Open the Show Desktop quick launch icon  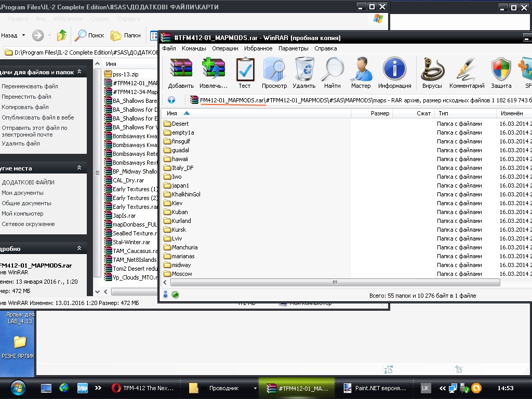[x=46, y=388]
